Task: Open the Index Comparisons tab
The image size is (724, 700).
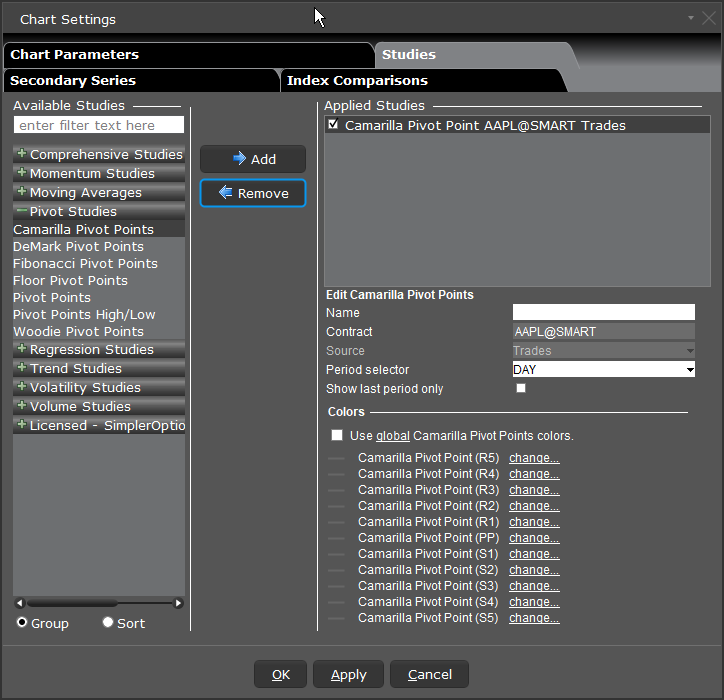Action: [x=422, y=80]
